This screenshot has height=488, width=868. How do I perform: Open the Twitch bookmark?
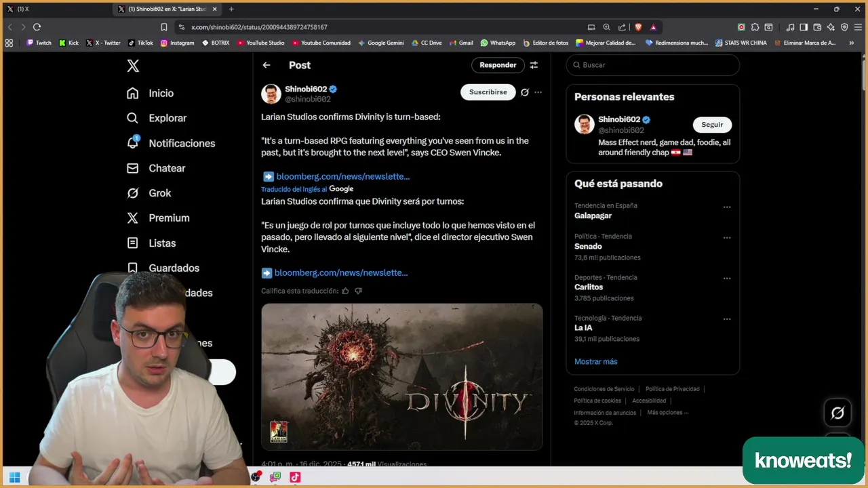coord(39,43)
